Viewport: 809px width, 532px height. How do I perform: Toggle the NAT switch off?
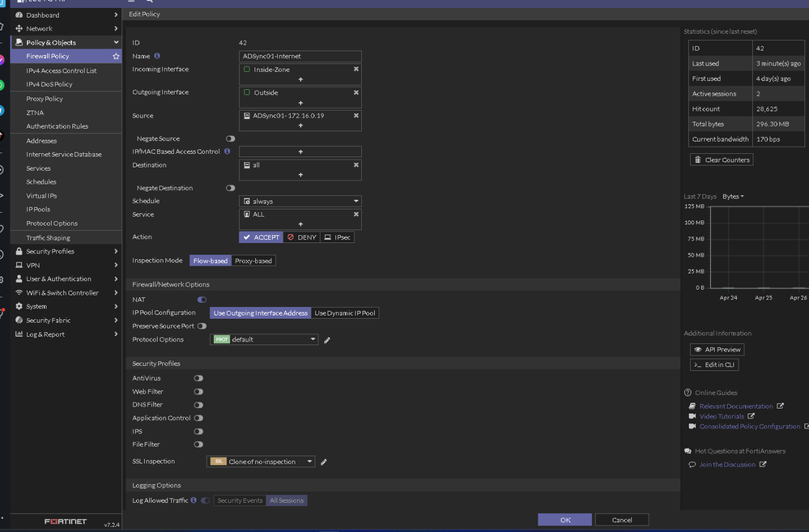click(202, 300)
